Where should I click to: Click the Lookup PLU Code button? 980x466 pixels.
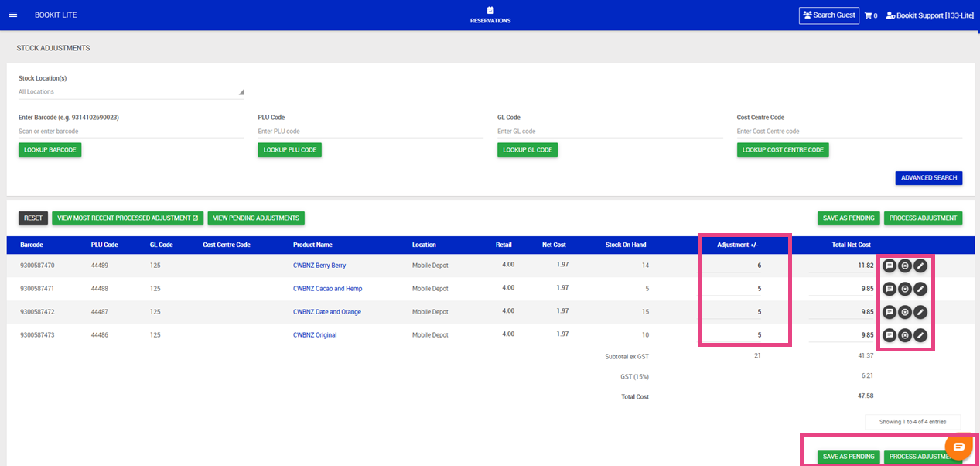pos(290,149)
